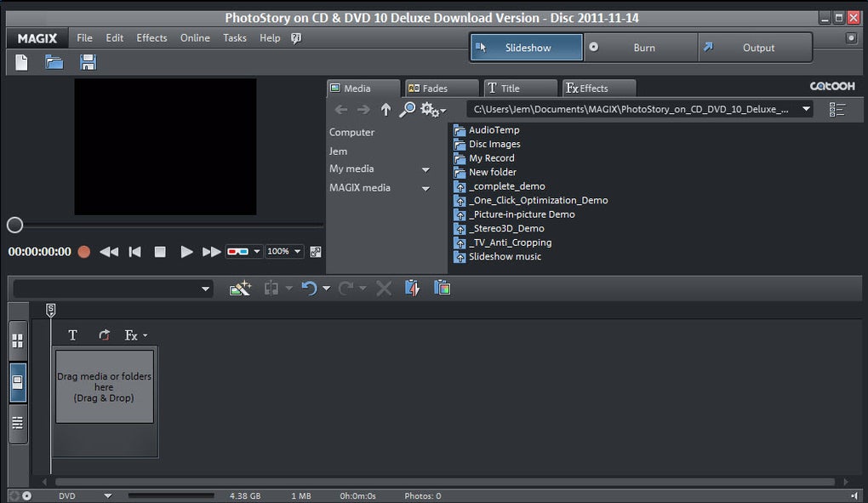
Task: Open the 100% zoom dropdown
Action: tap(297, 252)
